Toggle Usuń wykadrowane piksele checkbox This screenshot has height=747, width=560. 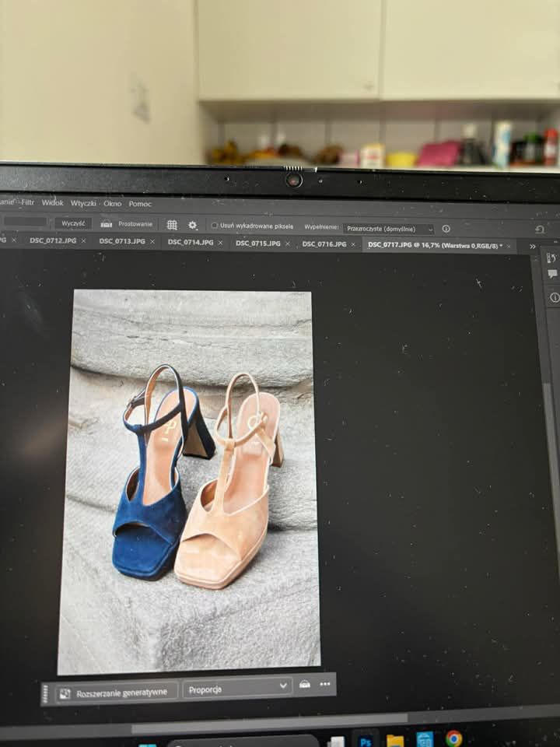click(x=215, y=226)
